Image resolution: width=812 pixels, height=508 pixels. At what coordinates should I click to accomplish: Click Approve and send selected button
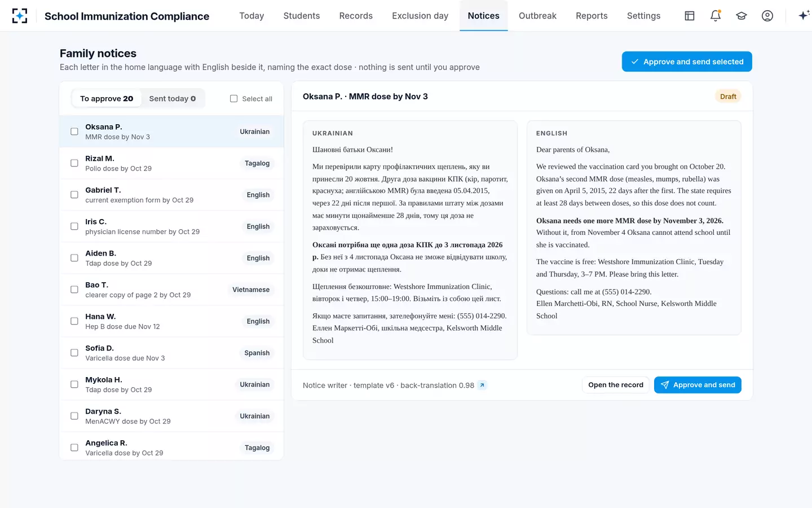pyautogui.click(x=687, y=62)
